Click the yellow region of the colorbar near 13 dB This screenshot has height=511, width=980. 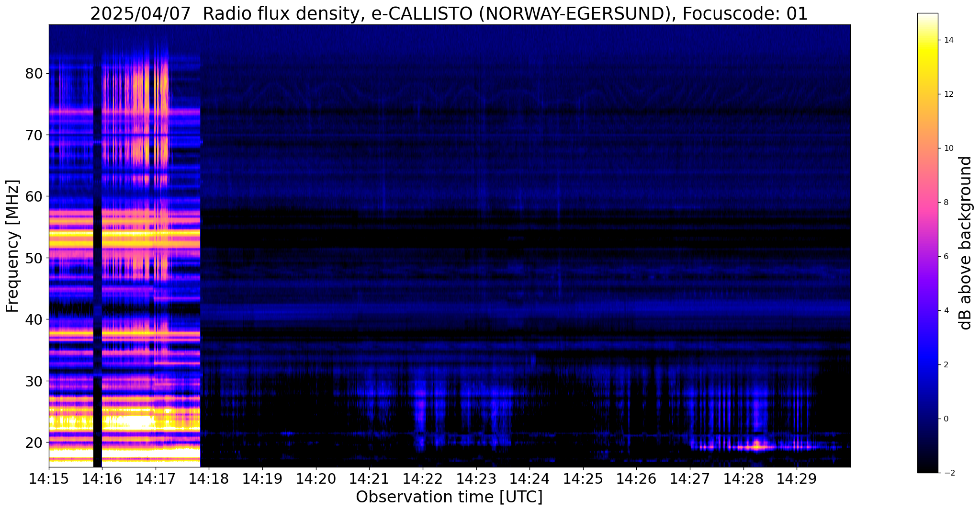[927, 67]
